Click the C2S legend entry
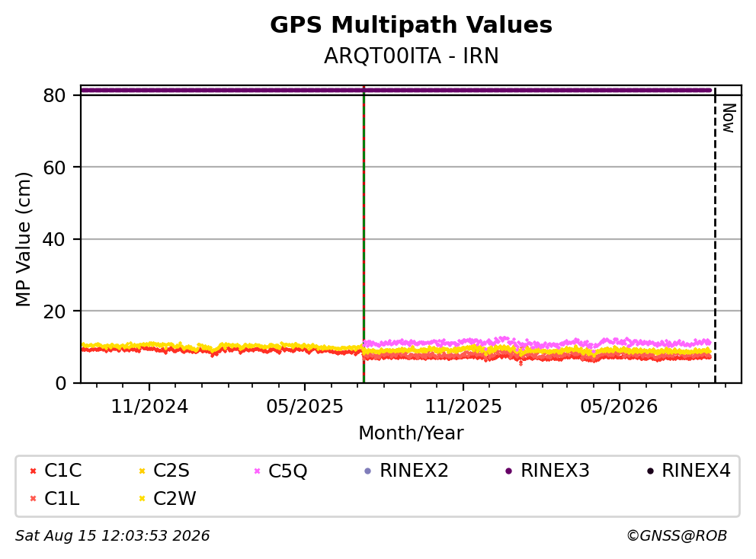 point(164,471)
